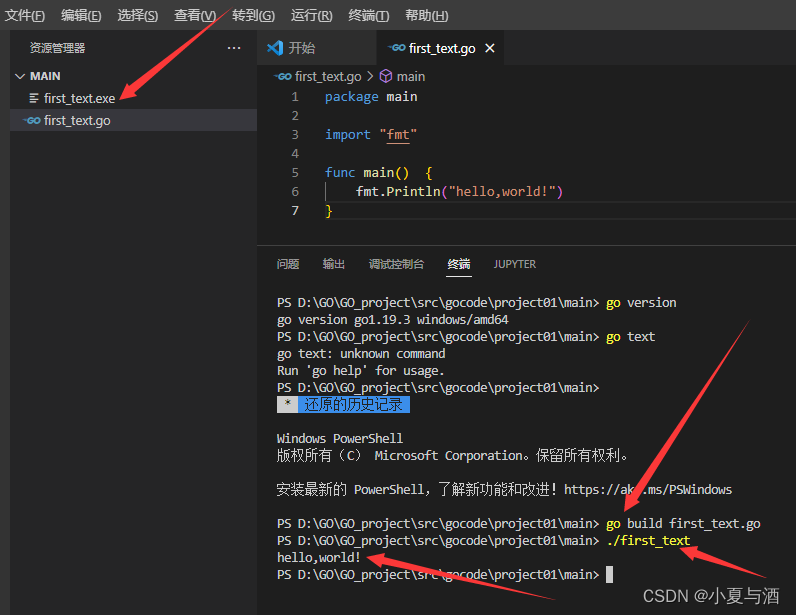Image resolution: width=796 pixels, height=615 pixels.
Task: Click "Run 'go help' for usage." line
Action: click(x=360, y=371)
